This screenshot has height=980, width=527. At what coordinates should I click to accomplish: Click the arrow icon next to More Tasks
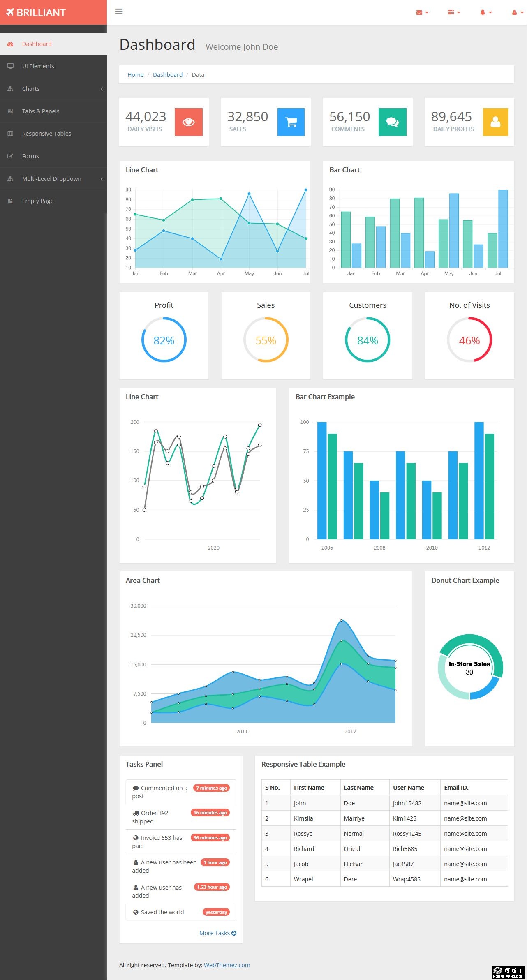(234, 933)
